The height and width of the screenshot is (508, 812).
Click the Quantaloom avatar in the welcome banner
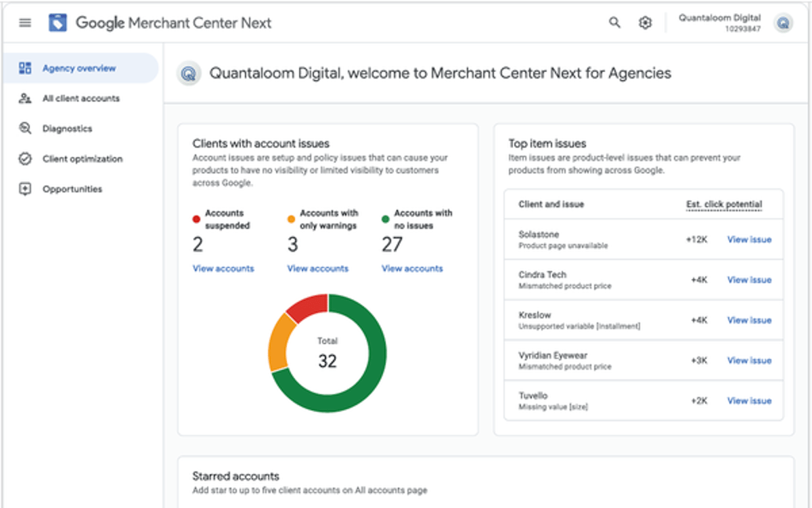tap(188, 72)
